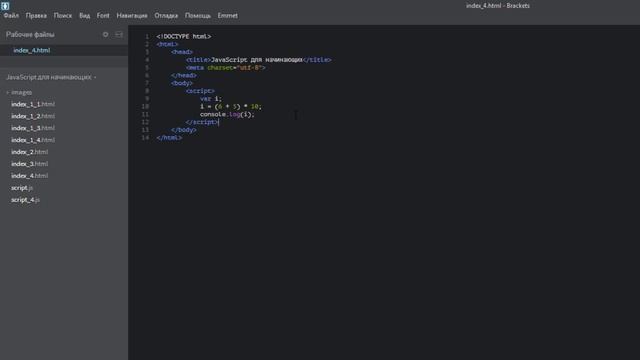Viewport: 640px width, 360px height.
Task: Open working files gear settings icon
Action: (x=106, y=35)
